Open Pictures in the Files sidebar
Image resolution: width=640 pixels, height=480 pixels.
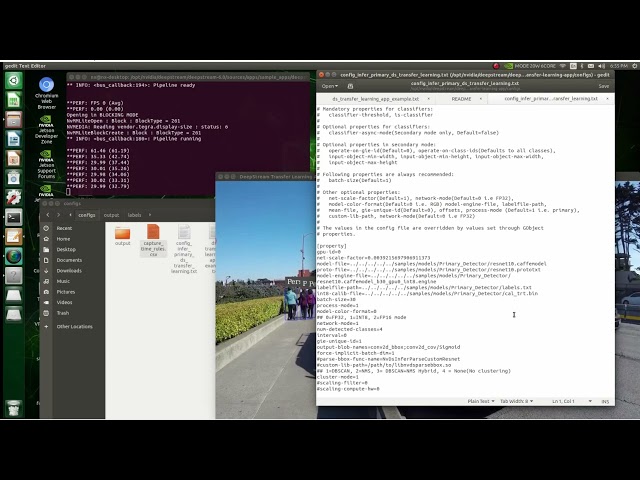(72, 292)
